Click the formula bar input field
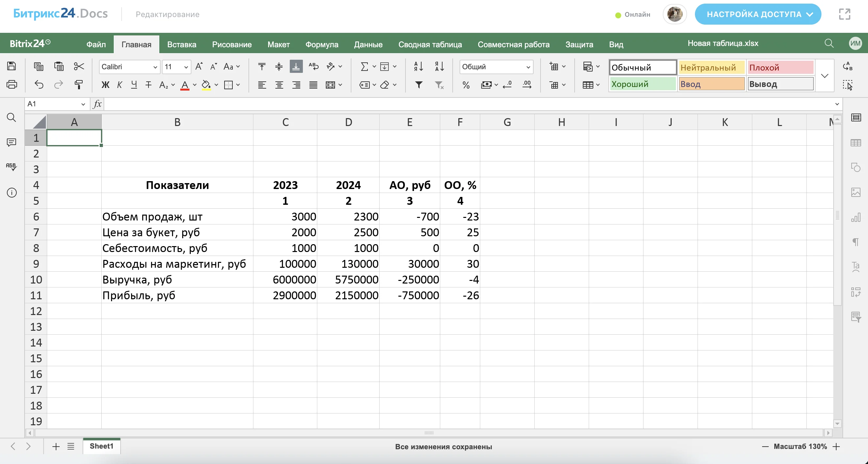868x464 pixels. [x=468, y=104]
